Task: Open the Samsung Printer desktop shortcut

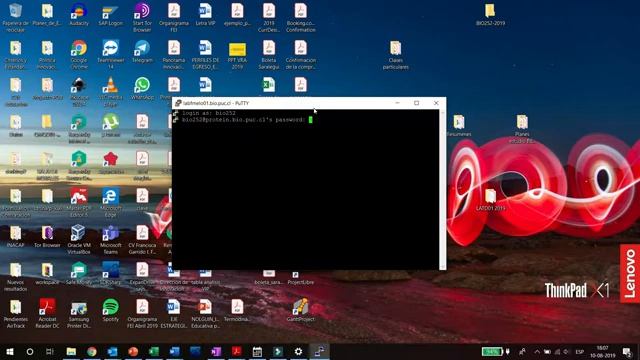Action: point(79,313)
